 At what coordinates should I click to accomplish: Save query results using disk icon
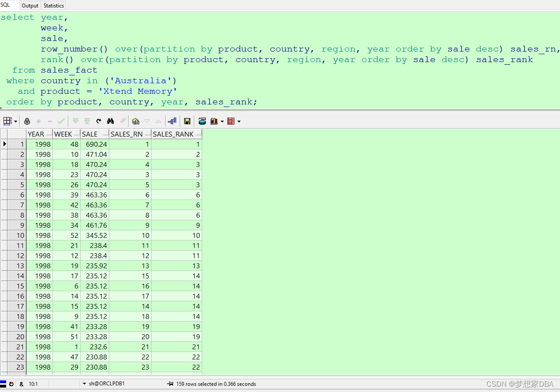187,121
